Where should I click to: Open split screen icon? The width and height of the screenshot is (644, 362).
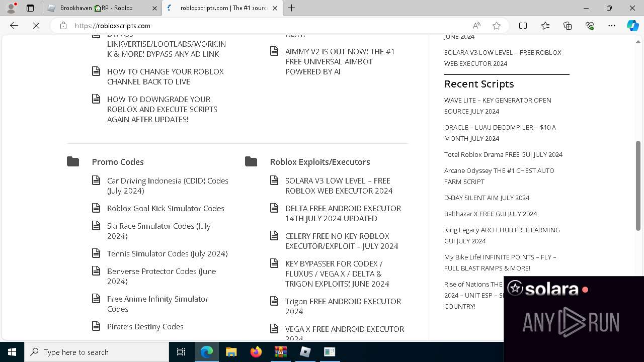[x=523, y=26]
